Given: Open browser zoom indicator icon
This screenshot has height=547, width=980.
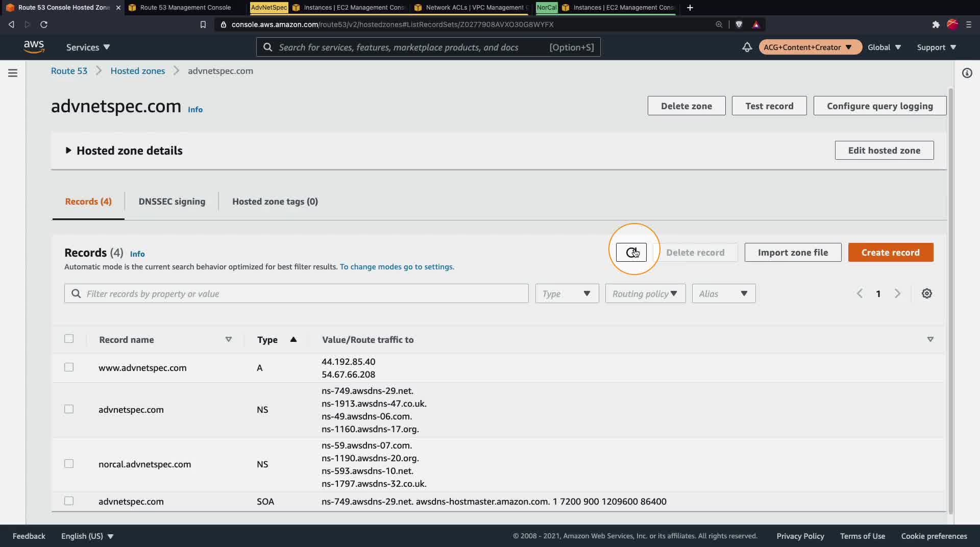Looking at the screenshot, I should pos(719,24).
